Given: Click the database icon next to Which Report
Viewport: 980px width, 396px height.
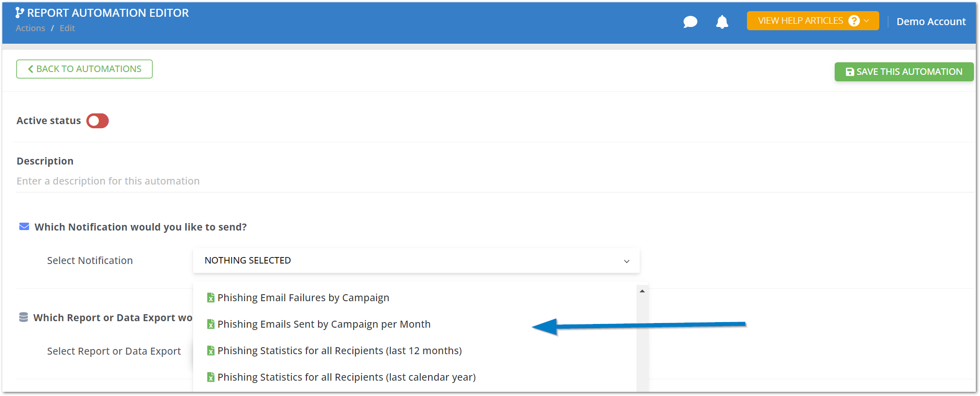Looking at the screenshot, I should point(23,317).
